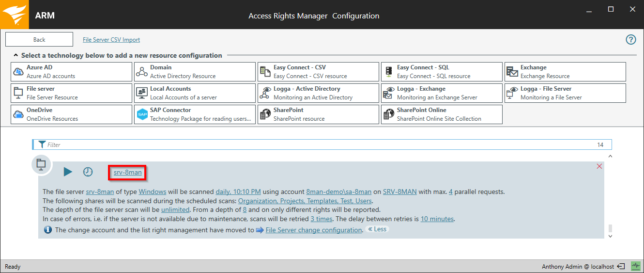Screen dimensions: 644x273
Task: Open the srv-8man title link
Action: (128, 172)
